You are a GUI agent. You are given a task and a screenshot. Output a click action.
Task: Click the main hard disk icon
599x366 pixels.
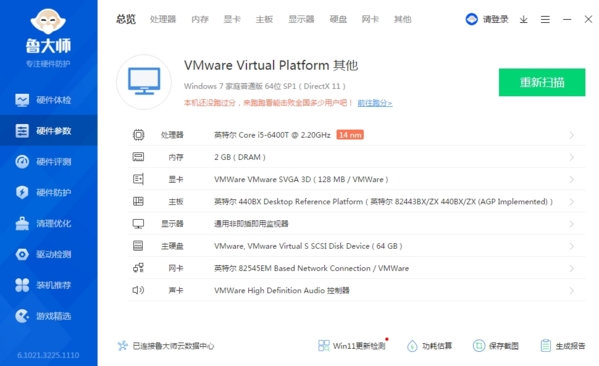click(138, 246)
